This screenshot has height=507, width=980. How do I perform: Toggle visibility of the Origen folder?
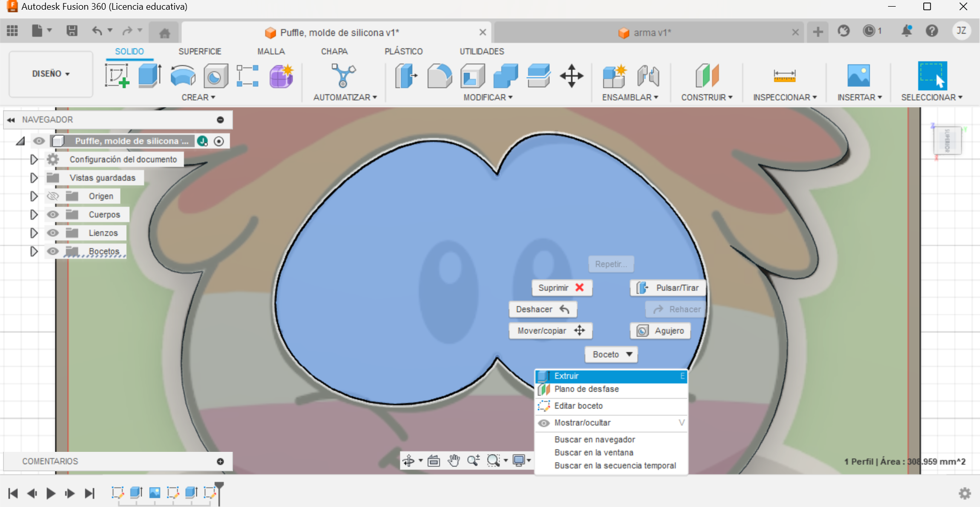pyautogui.click(x=53, y=196)
